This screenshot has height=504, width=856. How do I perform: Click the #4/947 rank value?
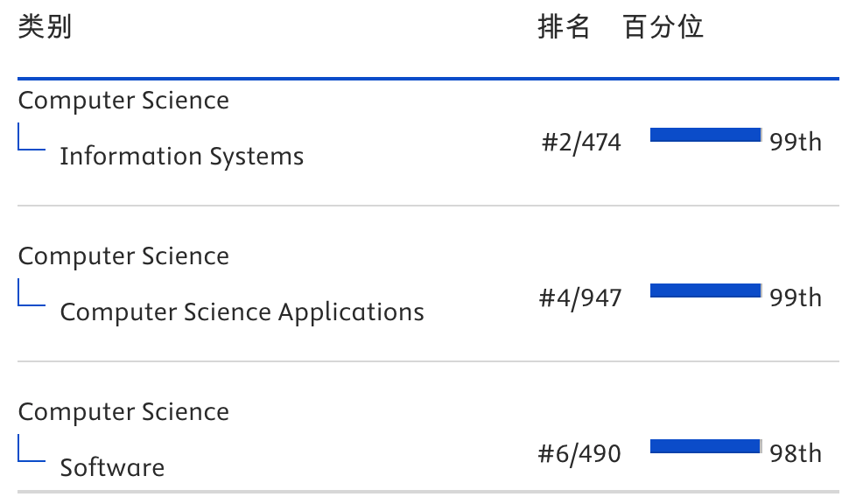click(580, 297)
